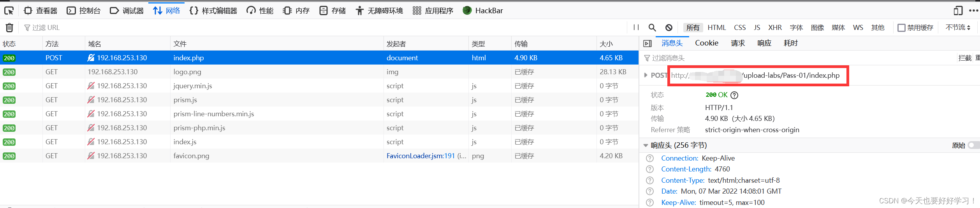The width and height of the screenshot is (980, 208).
Task: Click the insecure lock icon on prism.js row
Action: pos(91,100)
